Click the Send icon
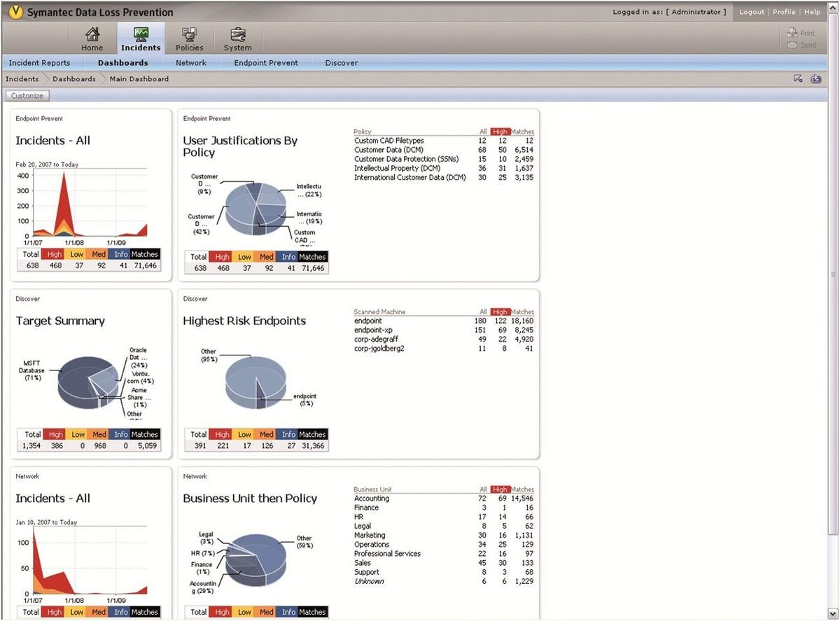The width and height of the screenshot is (840, 621). tap(792, 45)
